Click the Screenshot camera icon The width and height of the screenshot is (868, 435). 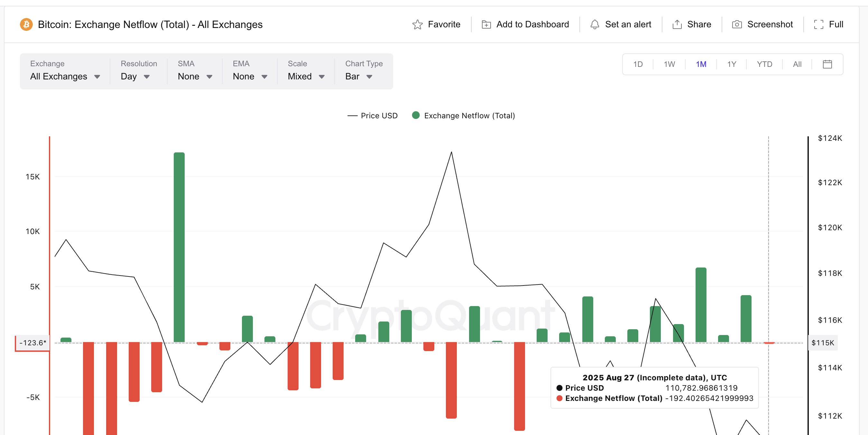coord(737,24)
